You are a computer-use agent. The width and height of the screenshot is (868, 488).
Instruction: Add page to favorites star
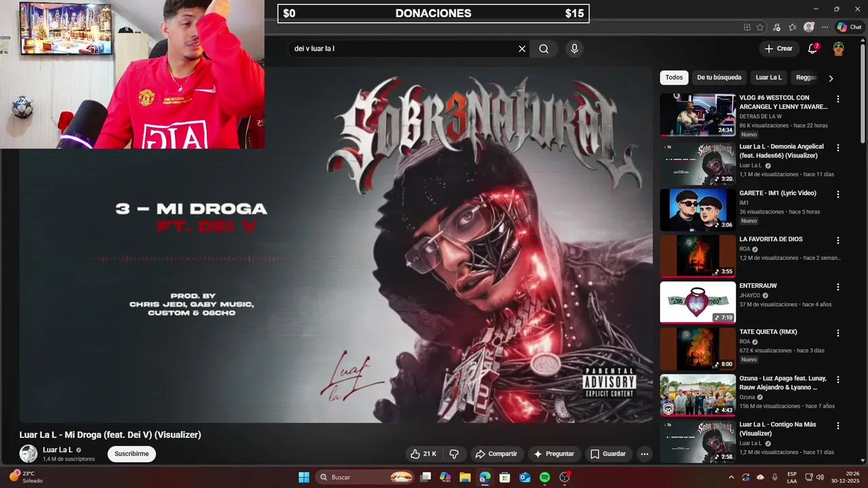coord(761,27)
